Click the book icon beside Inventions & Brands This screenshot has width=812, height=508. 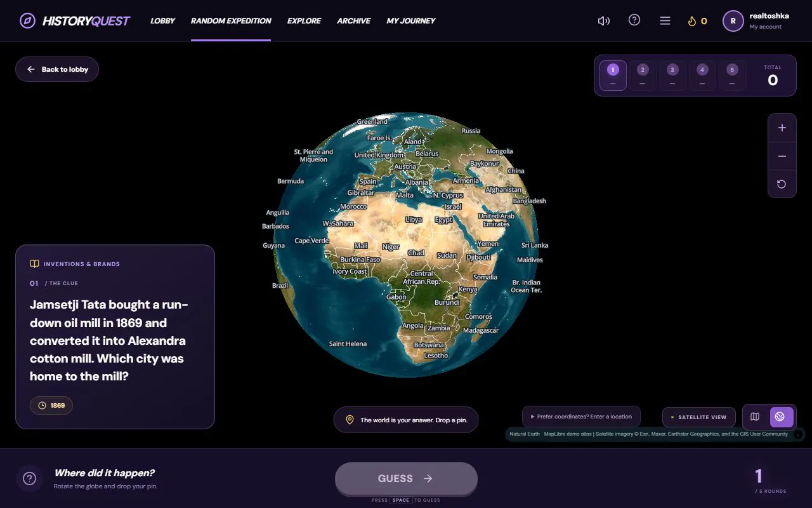pos(34,264)
